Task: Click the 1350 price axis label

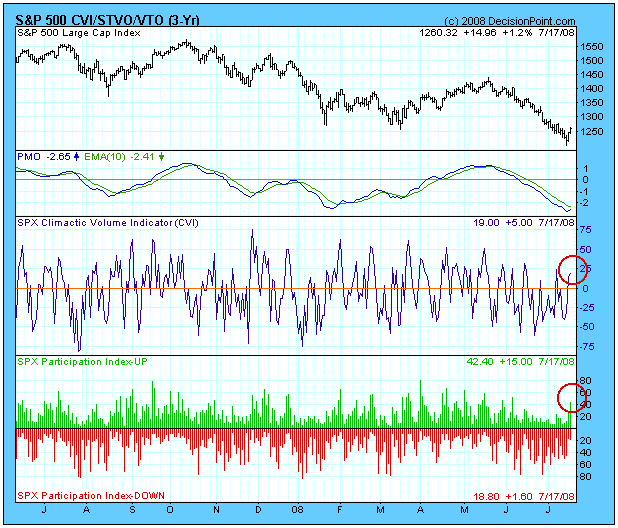Action: 592,102
